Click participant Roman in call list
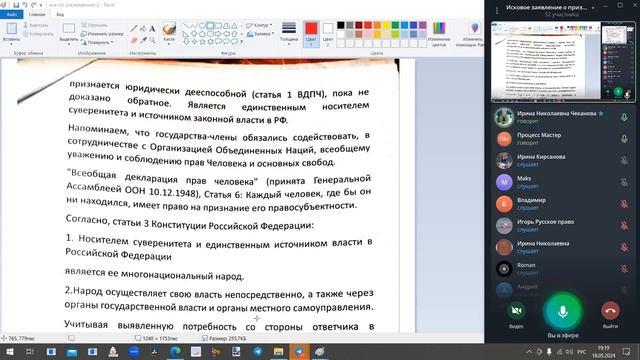The width and height of the screenshot is (640, 360). tap(563, 269)
